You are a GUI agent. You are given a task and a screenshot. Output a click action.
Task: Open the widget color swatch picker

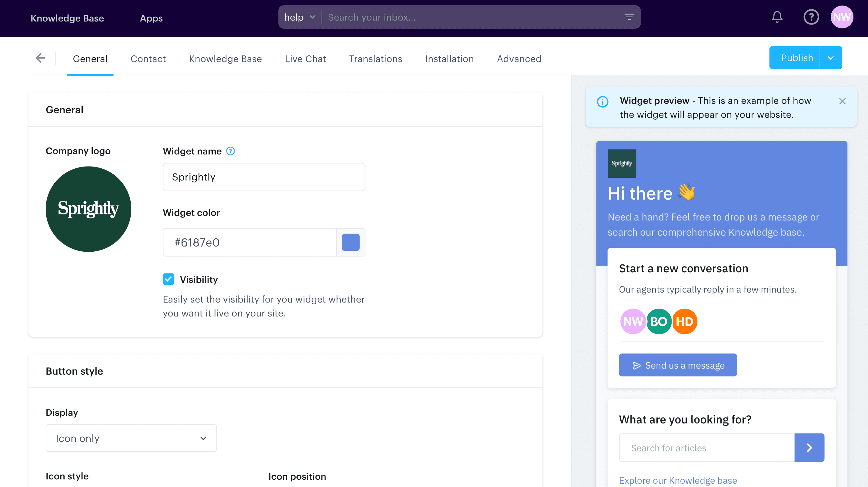[x=351, y=242]
